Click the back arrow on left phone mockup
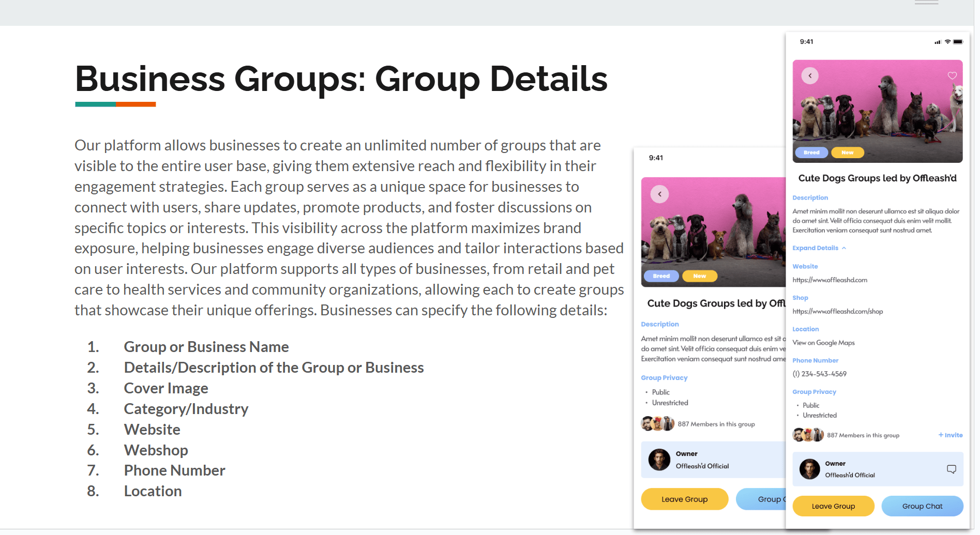The width and height of the screenshot is (980, 535). [660, 194]
